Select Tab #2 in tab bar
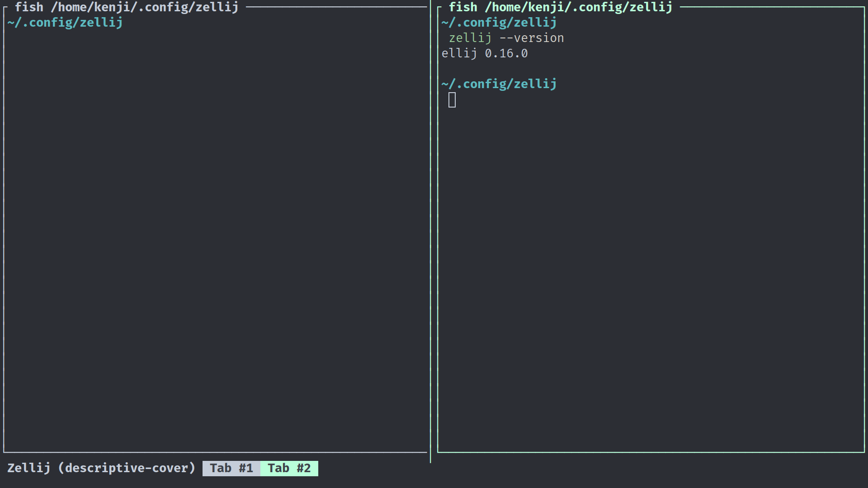The width and height of the screenshot is (868, 488). pos(289,468)
